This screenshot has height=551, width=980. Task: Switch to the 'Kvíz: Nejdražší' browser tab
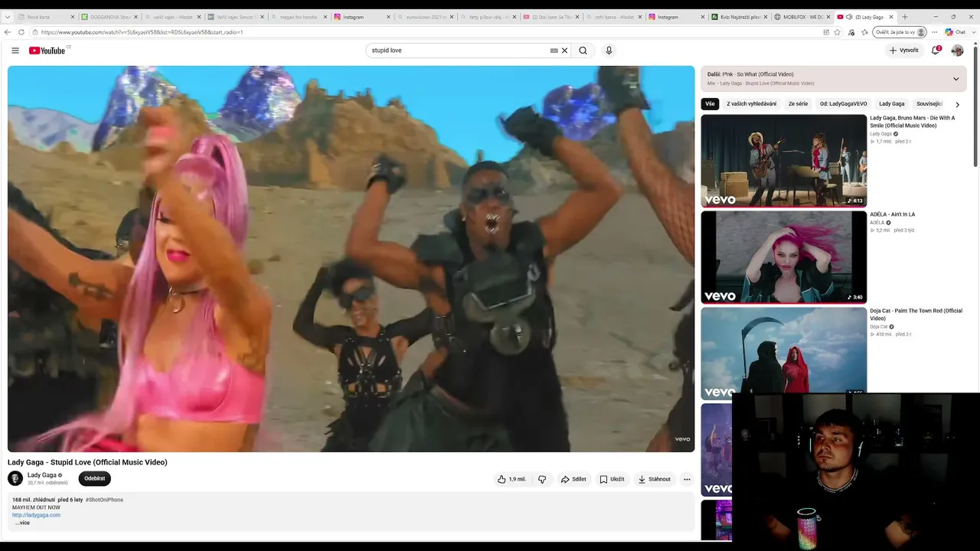pos(738,17)
